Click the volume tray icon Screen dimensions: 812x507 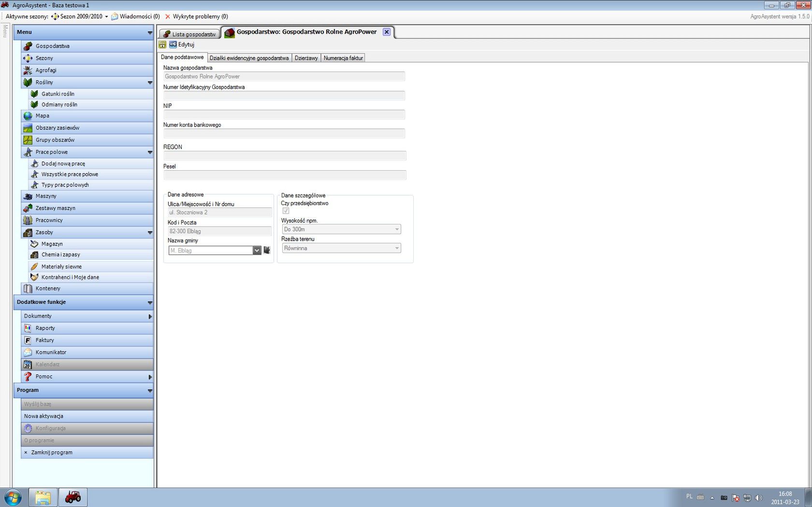click(759, 497)
